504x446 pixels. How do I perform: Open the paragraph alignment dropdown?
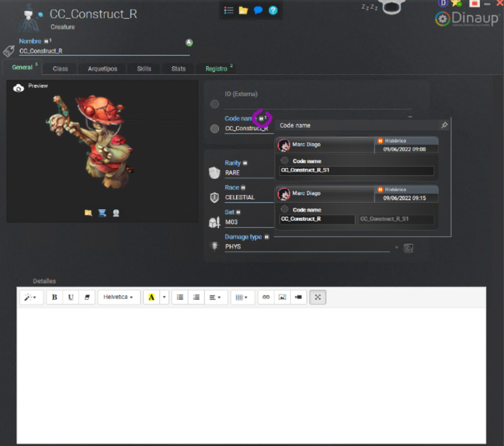coord(215,297)
